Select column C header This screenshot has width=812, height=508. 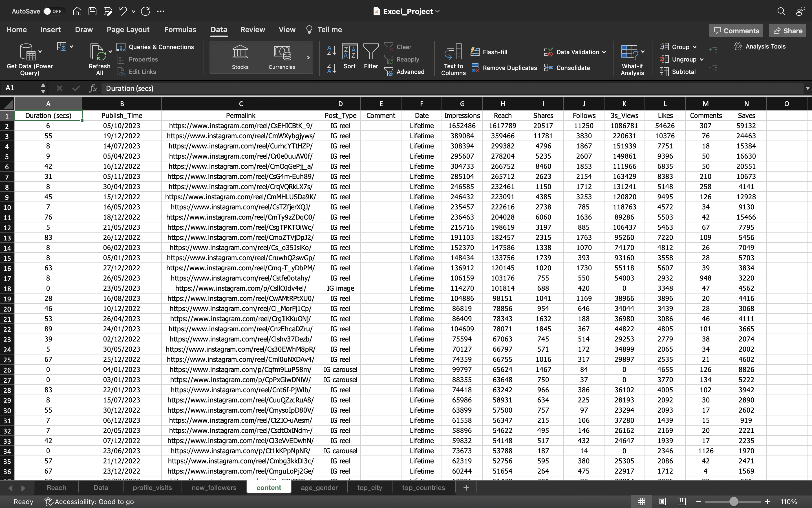click(x=240, y=104)
